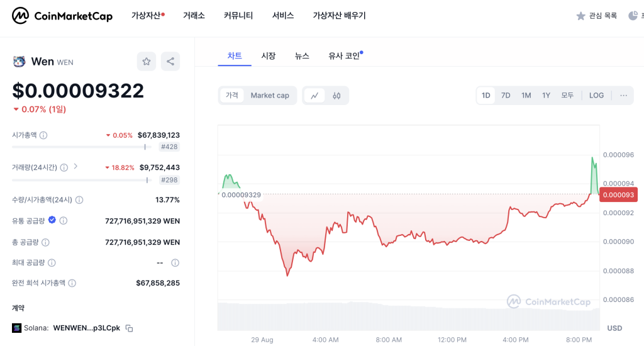This screenshot has height=346, width=644.
Task: Click the $9,752,443 volume value
Action: pos(160,167)
